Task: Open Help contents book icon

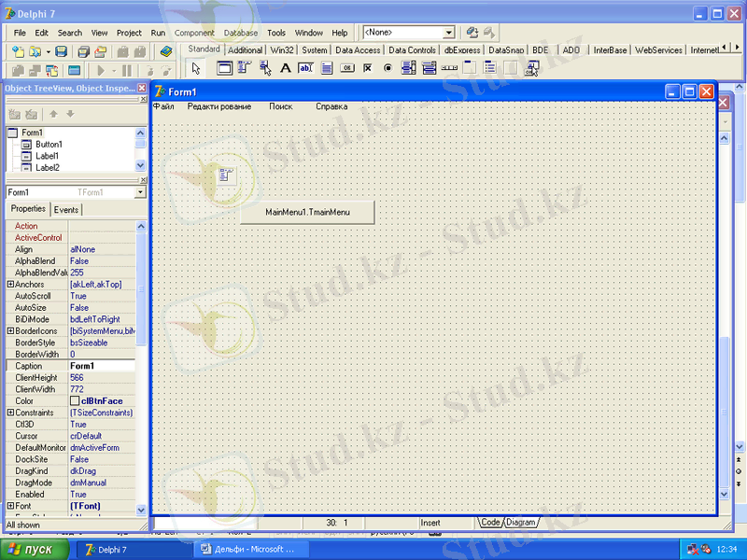Action: (x=166, y=51)
